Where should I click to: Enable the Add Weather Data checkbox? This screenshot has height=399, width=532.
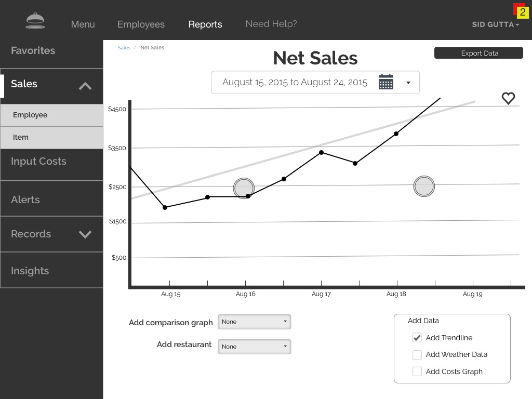click(x=417, y=354)
